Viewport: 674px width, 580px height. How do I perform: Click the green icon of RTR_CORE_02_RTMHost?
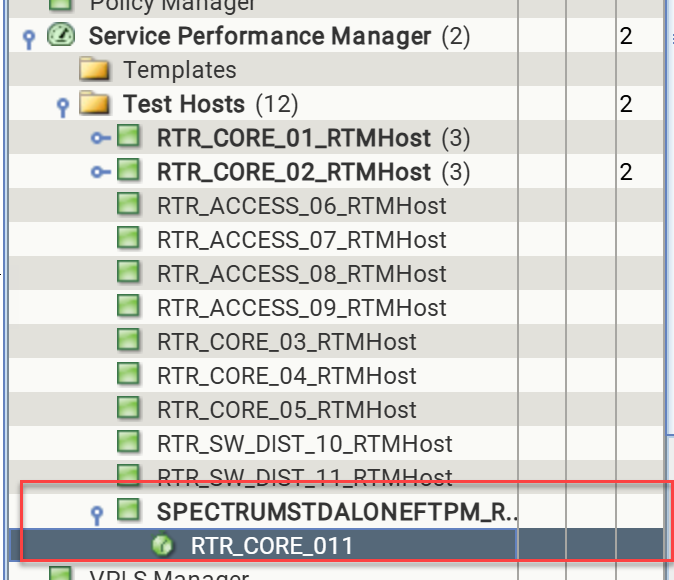click(128, 170)
